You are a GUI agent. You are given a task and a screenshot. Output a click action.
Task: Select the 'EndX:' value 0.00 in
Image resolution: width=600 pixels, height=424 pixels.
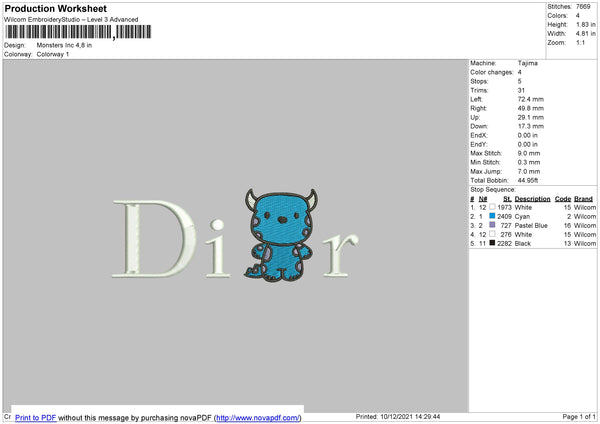pyautogui.click(x=528, y=135)
